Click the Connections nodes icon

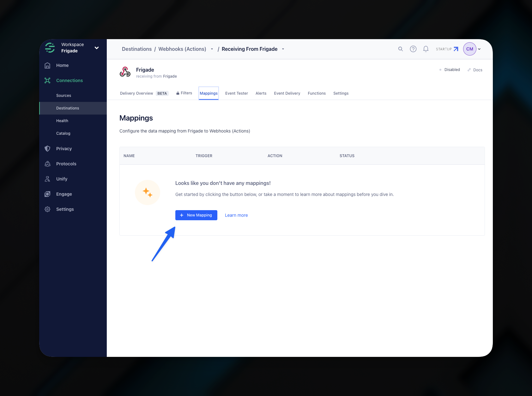47,80
